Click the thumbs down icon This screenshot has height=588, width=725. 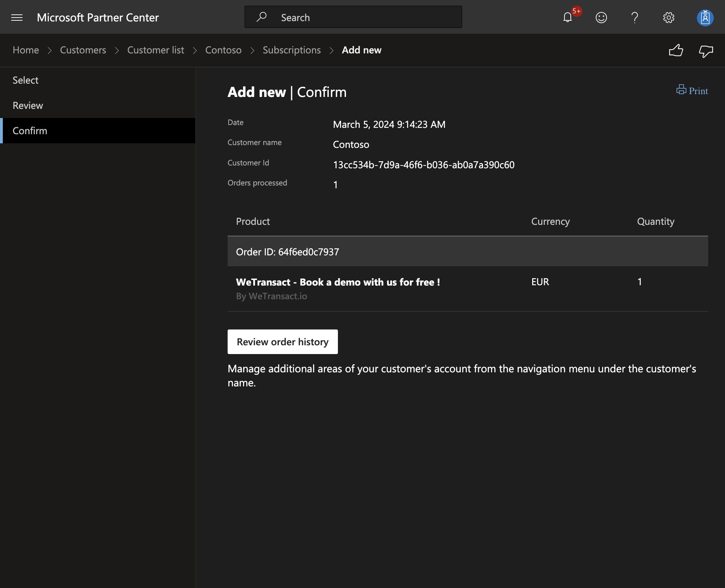(706, 51)
